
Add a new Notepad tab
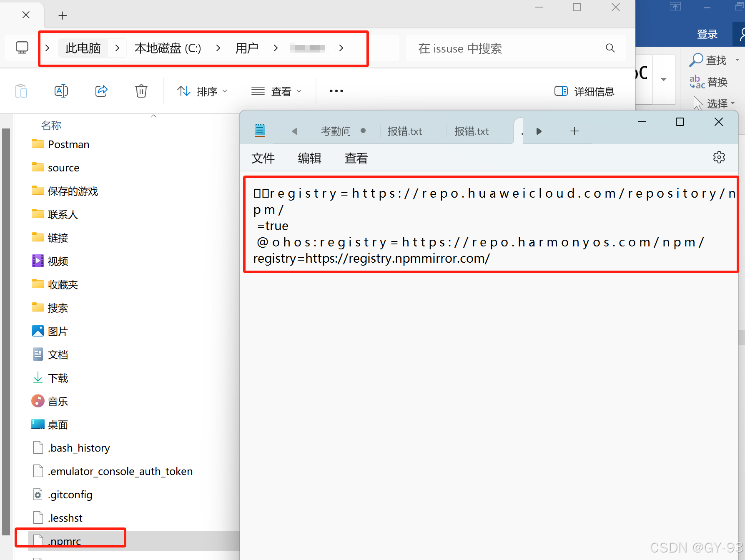[x=574, y=131]
